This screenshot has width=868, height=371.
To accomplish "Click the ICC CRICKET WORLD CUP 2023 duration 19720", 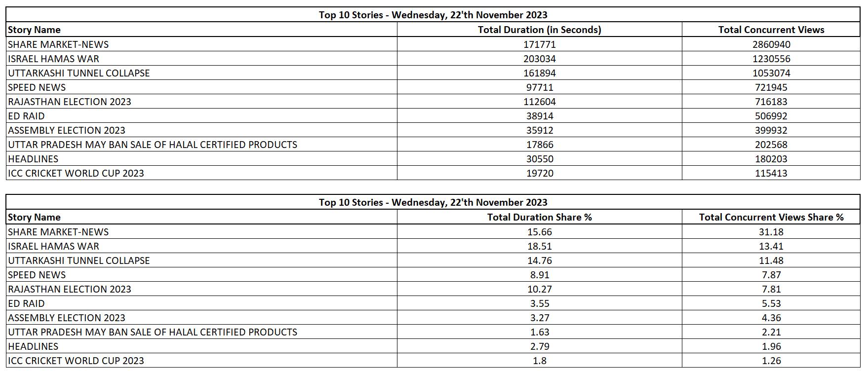I will tap(539, 173).
